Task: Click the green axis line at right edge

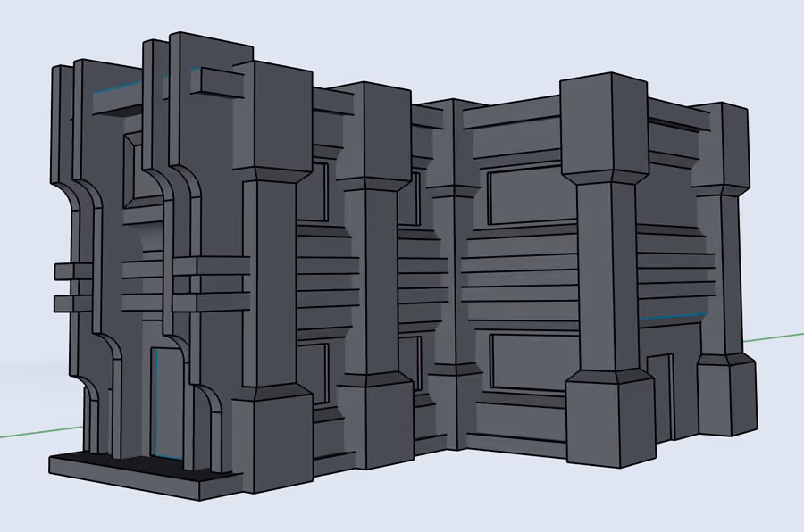Action: pyautogui.click(x=774, y=339)
